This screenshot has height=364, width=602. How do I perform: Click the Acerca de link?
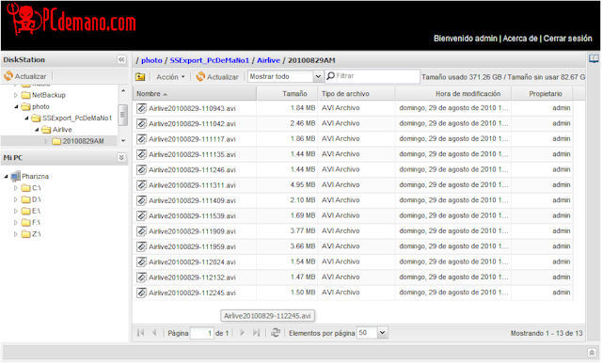pos(520,39)
